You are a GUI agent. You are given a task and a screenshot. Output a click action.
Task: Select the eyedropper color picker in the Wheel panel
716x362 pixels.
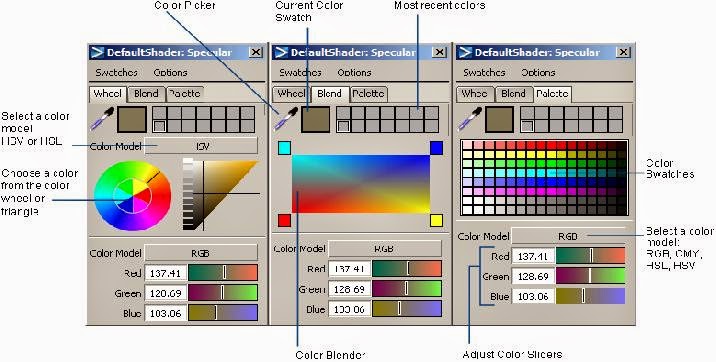[101, 119]
